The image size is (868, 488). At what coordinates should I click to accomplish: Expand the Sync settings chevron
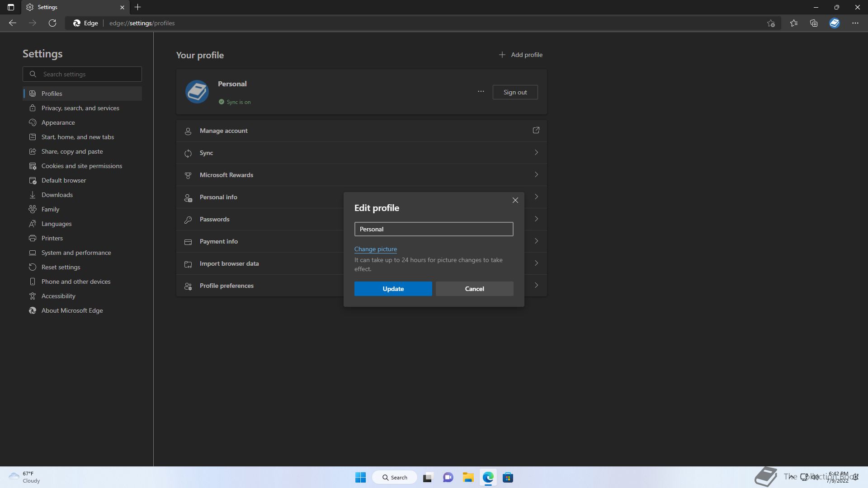536,153
